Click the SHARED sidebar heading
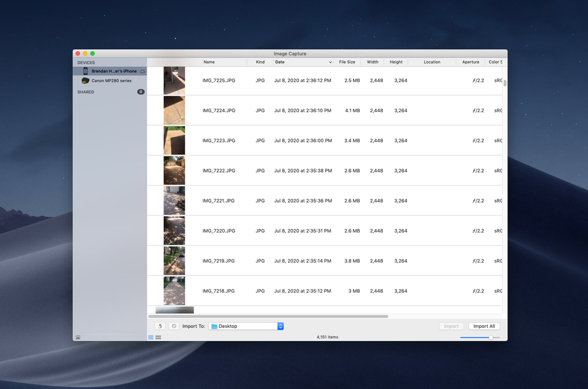 click(x=86, y=92)
